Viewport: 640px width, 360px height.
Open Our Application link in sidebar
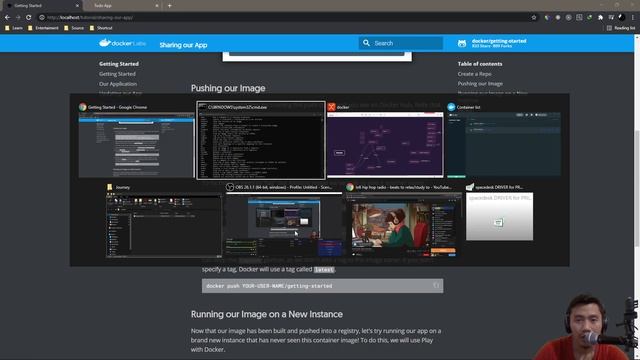point(118,84)
